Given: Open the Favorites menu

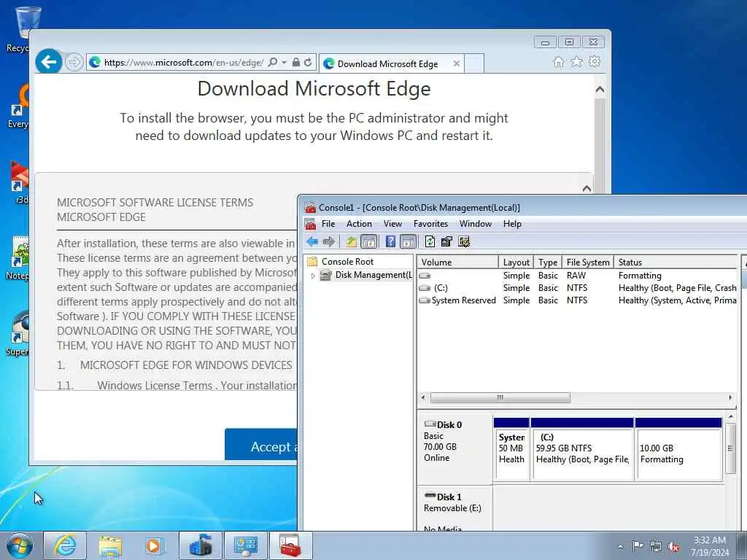Looking at the screenshot, I should click(430, 224).
